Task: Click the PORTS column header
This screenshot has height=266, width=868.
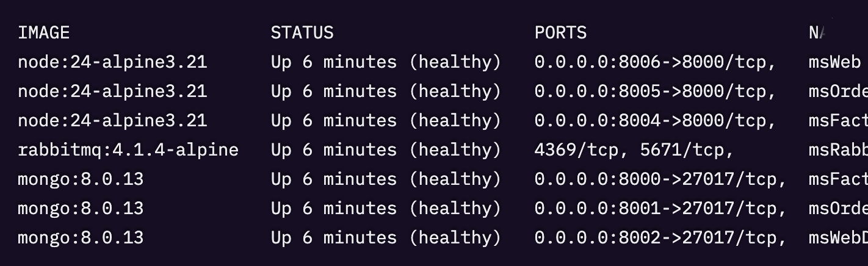Action: coord(560,32)
